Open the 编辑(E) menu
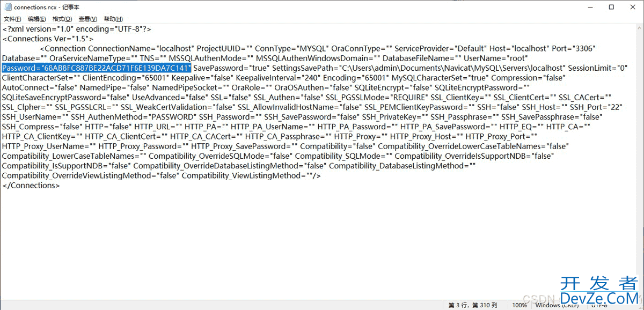644x310 pixels. [x=37, y=19]
